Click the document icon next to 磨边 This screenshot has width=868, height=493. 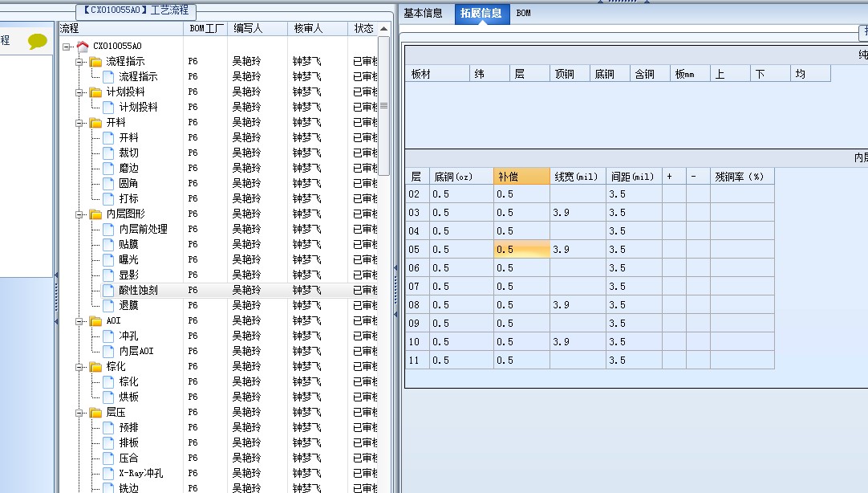click(108, 169)
